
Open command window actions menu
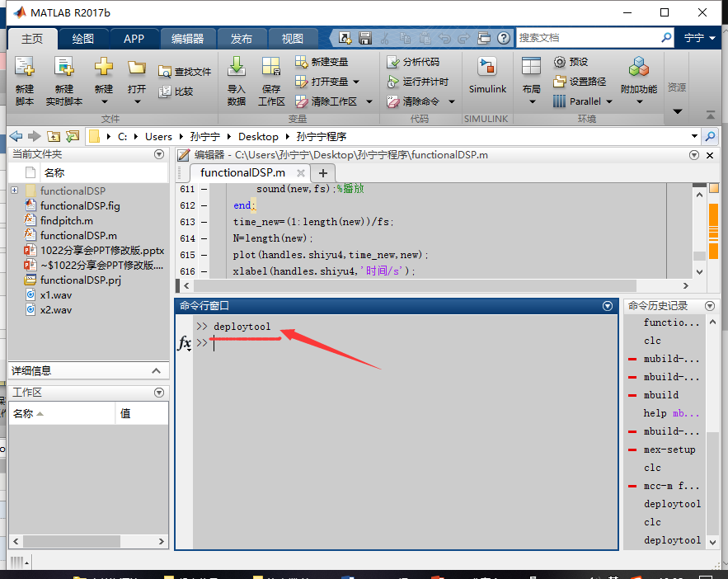click(608, 306)
